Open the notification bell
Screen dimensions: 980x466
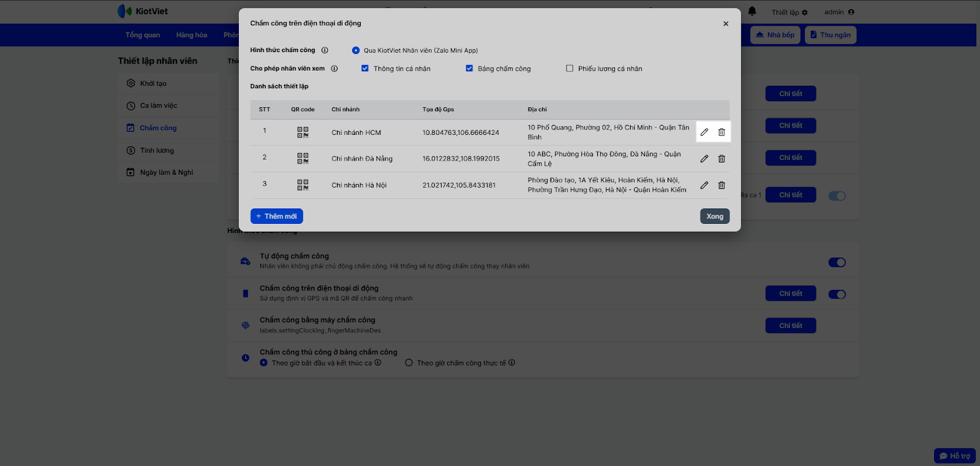[752, 11]
